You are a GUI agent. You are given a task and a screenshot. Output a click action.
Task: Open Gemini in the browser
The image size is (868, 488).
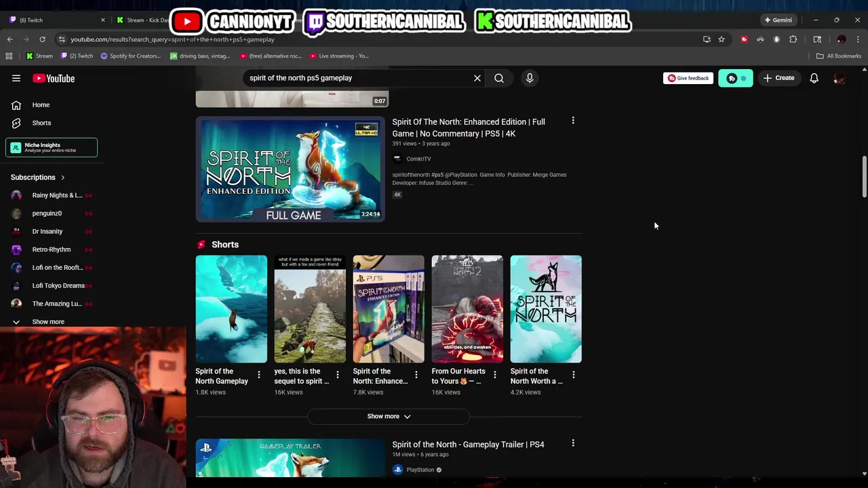point(778,20)
